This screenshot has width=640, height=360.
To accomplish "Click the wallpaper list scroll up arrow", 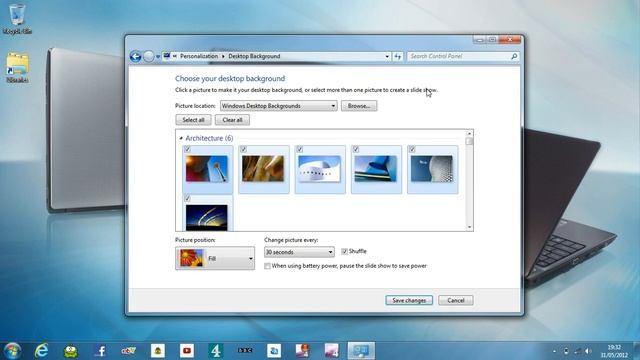I will (469, 133).
